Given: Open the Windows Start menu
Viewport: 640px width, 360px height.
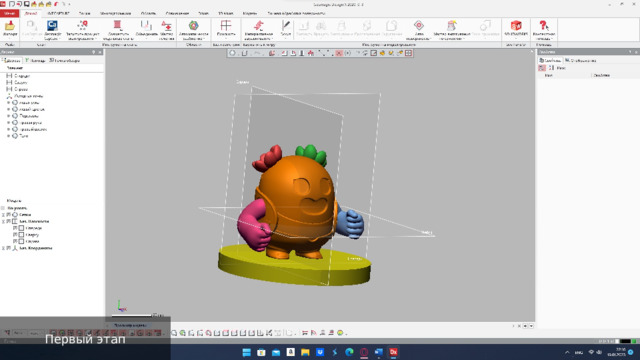Looking at the screenshot, I should (x=247, y=352).
